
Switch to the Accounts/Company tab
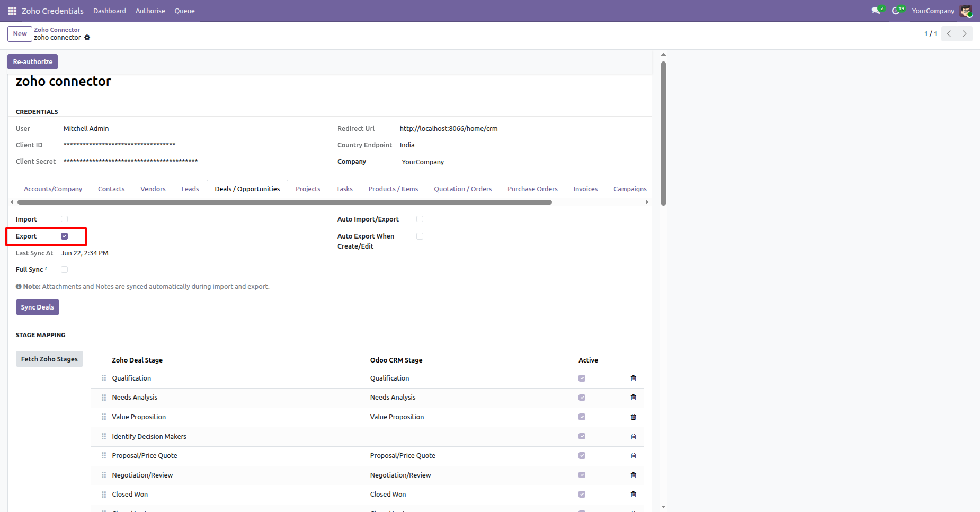(x=53, y=189)
